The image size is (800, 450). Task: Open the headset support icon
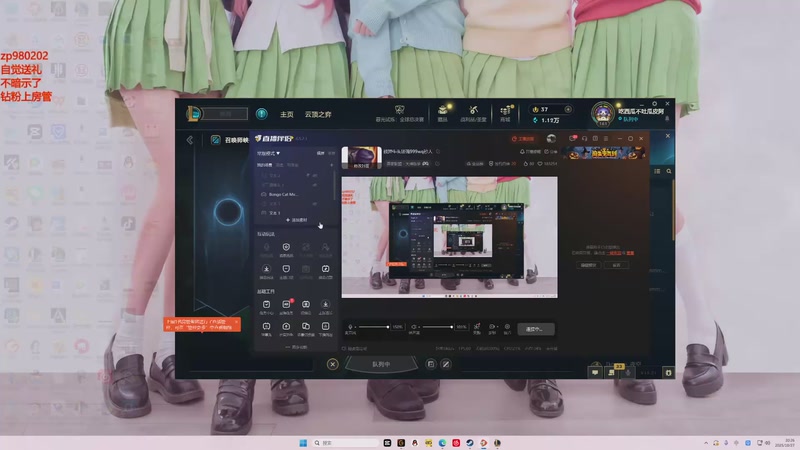[x=584, y=138]
